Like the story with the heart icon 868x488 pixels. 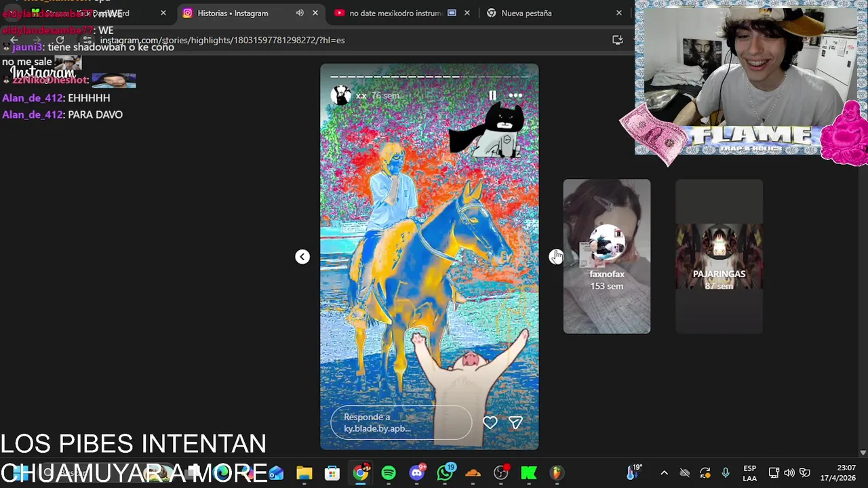(490, 422)
